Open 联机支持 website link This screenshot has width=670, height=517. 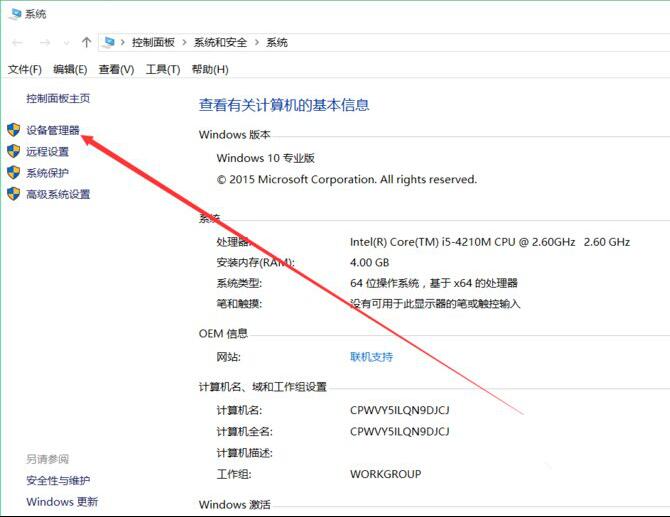371,357
